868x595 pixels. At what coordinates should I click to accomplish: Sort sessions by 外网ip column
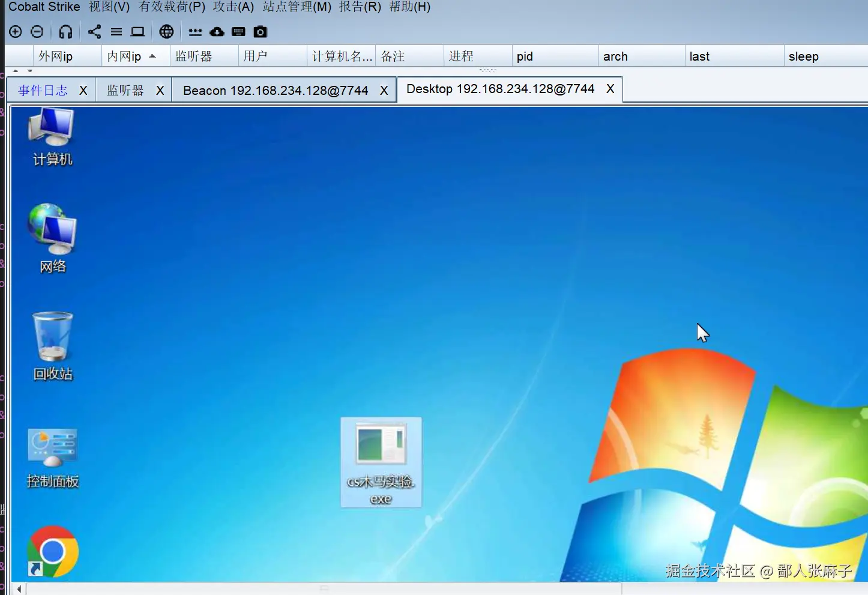(x=67, y=56)
